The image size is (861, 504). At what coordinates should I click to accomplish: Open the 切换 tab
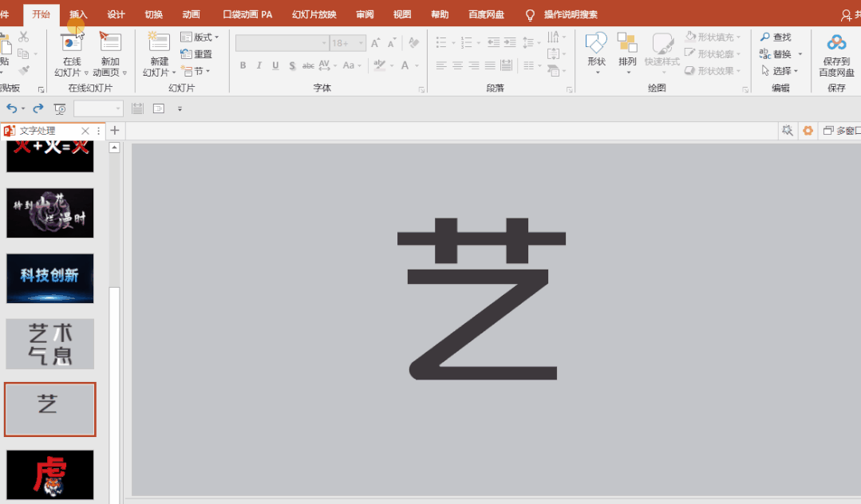pos(154,14)
